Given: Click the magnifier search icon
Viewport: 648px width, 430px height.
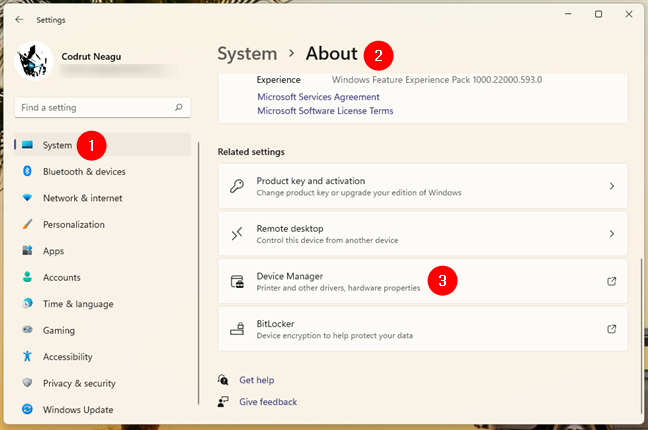Looking at the screenshot, I should 179,108.
